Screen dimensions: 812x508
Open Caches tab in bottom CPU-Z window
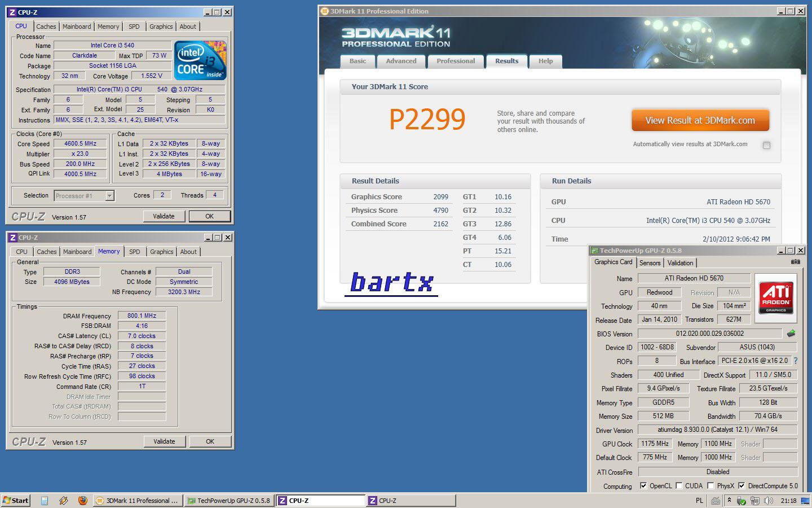coord(47,252)
